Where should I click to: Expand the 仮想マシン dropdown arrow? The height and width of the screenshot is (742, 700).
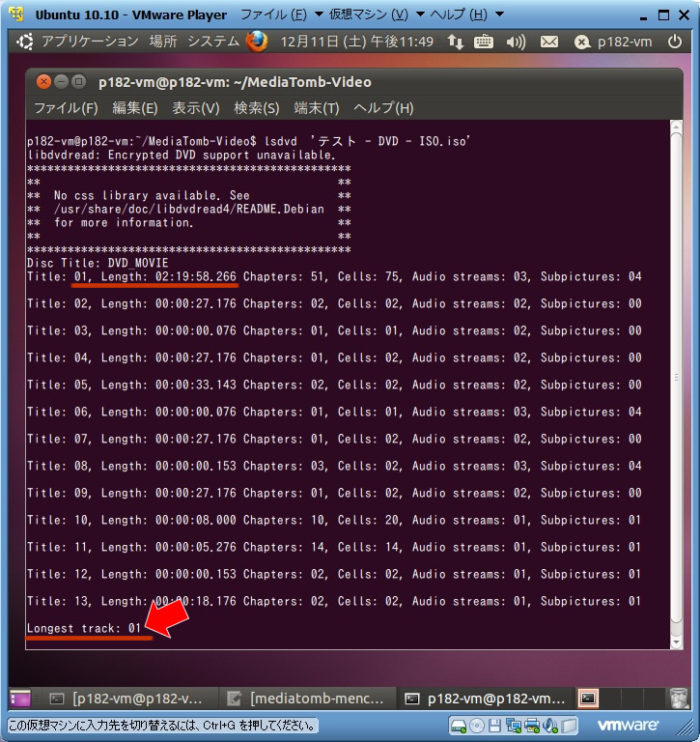point(420,14)
